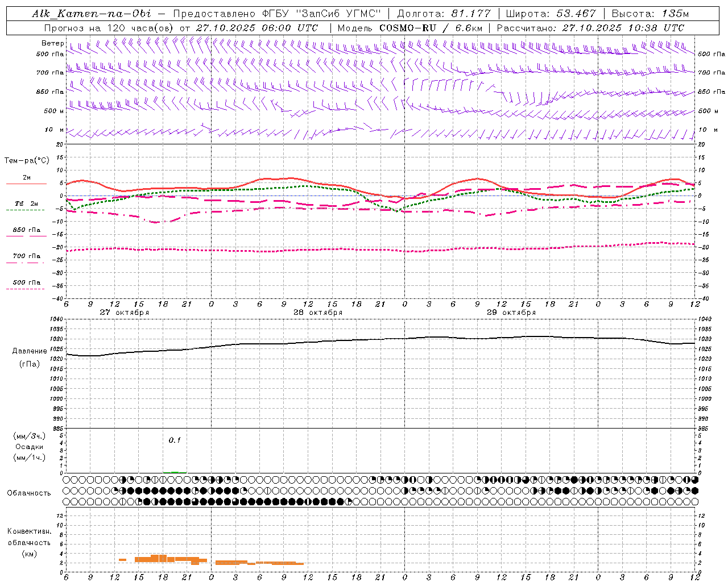Click the Широта: 53.467 value
Image resolution: width=728 pixels, height=582 pixels.
551,14
